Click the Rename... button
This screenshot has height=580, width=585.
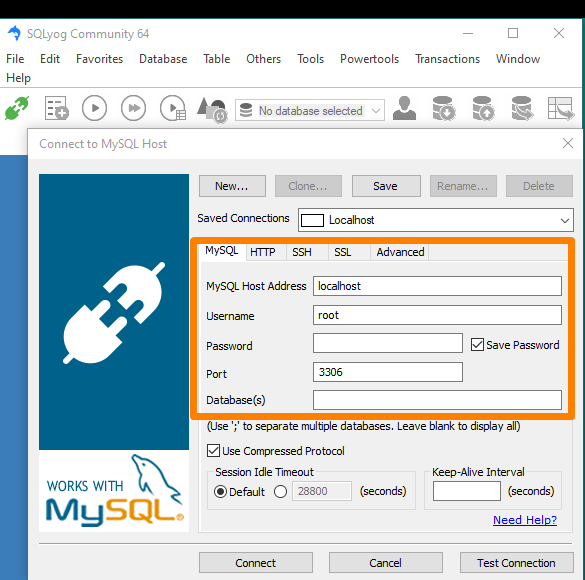463,186
